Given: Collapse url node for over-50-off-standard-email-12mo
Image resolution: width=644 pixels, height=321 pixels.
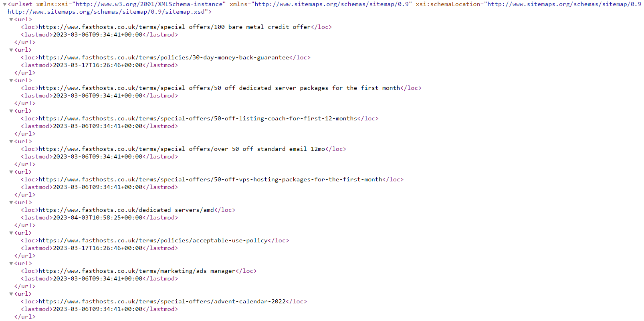Looking at the screenshot, I should (x=11, y=142).
